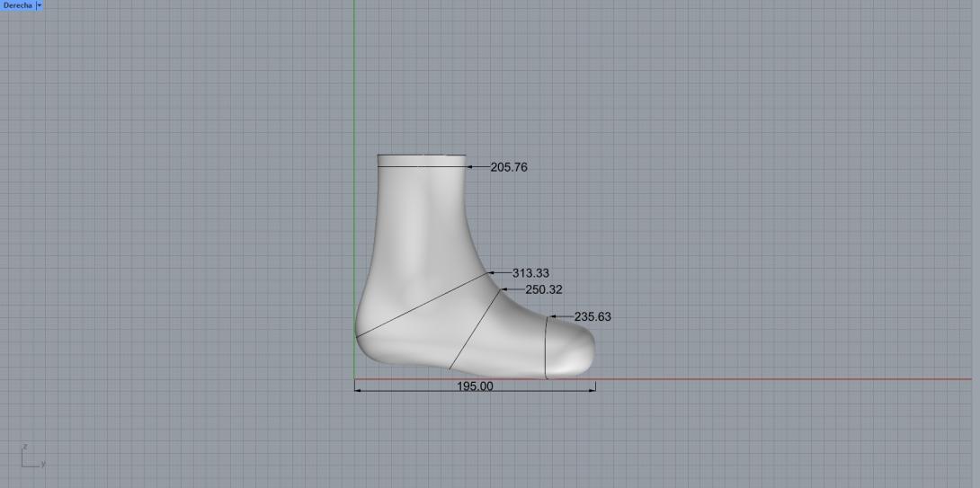Select the 195.00 length dimension text
980x488 pixels.
tap(475, 386)
